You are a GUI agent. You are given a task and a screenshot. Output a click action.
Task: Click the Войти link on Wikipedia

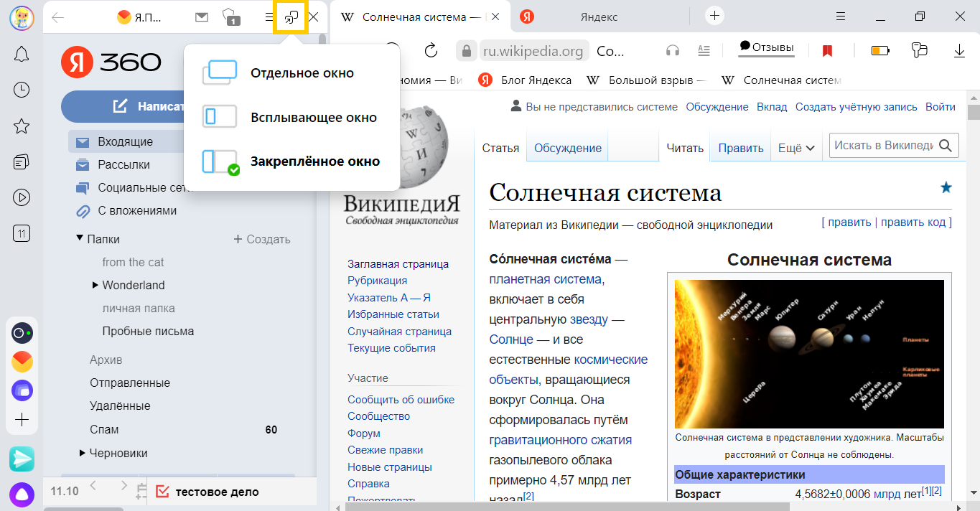point(941,106)
